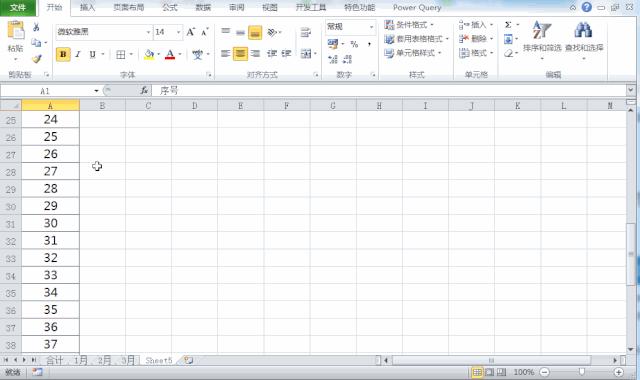Align text right
This screenshot has width=640, height=380.
[x=256, y=53]
